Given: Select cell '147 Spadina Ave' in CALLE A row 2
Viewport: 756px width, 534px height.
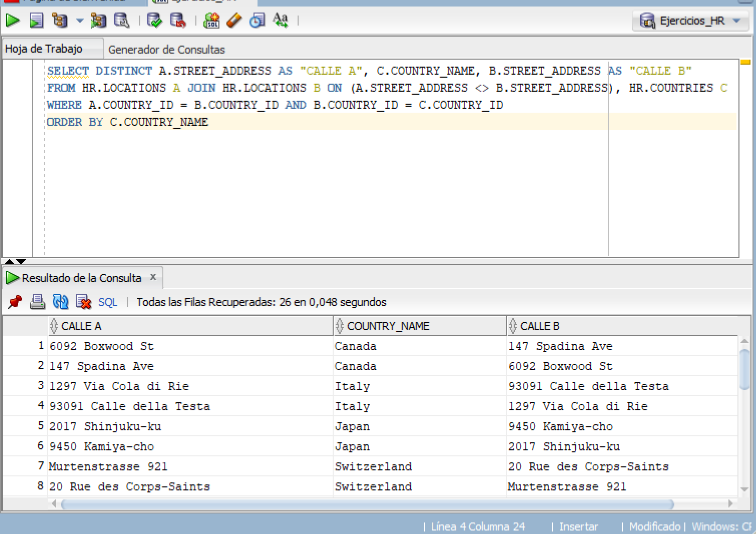Looking at the screenshot, I should click(x=190, y=366).
